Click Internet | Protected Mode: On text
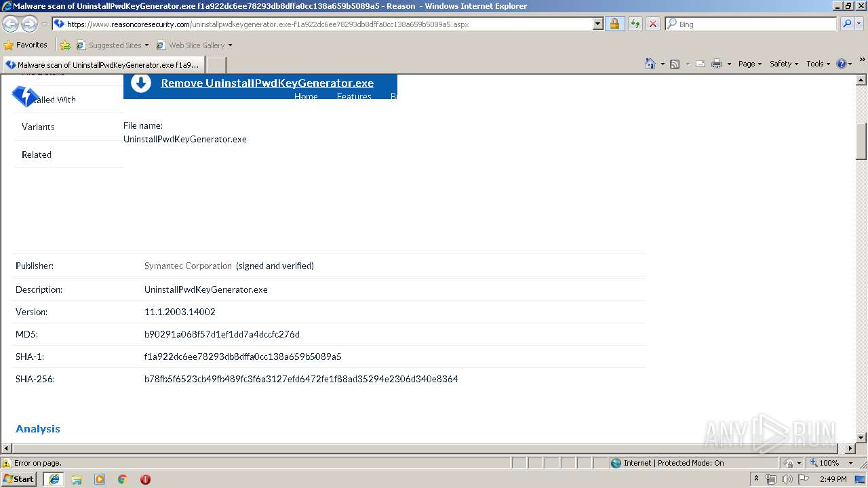This screenshot has width=868, height=488. click(673, 463)
